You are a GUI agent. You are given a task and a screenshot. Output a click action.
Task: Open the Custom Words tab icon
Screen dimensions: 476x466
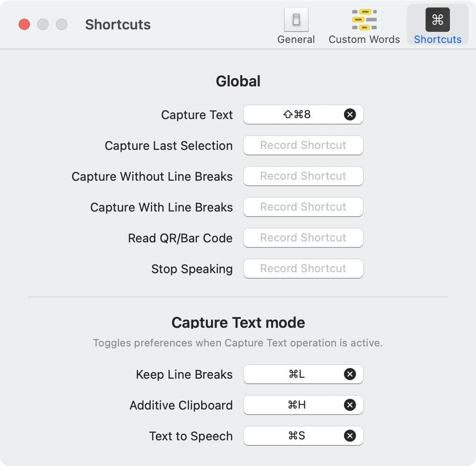pyautogui.click(x=364, y=20)
